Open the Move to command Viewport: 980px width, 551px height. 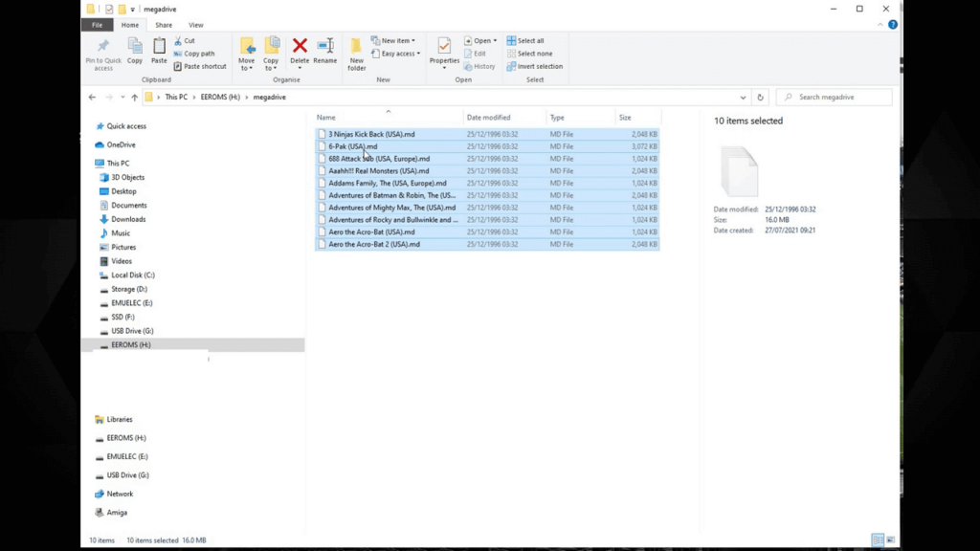coord(246,54)
